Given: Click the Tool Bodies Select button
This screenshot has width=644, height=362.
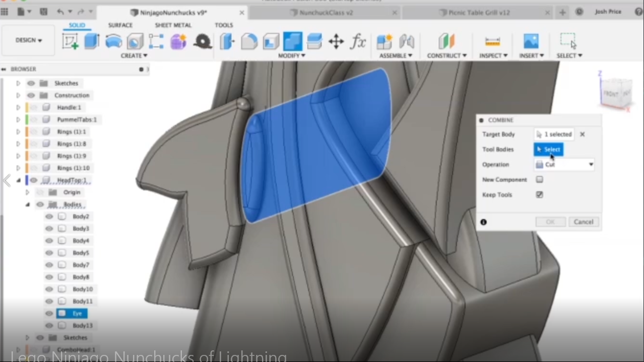Looking at the screenshot, I should pos(548,149).
